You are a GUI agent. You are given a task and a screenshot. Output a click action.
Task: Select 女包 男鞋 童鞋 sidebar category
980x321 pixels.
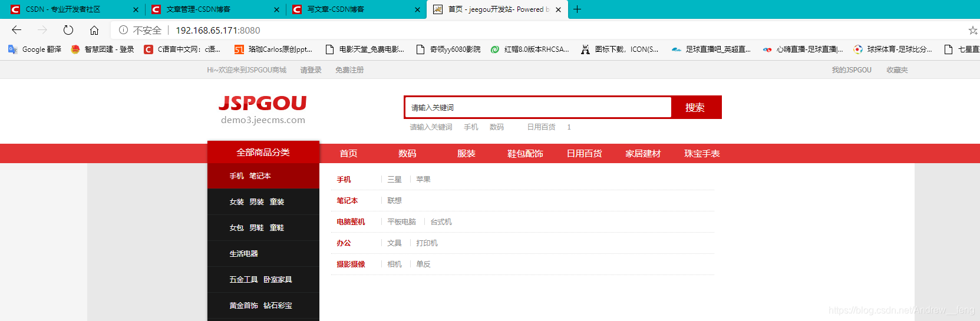(x=263, y=228)
